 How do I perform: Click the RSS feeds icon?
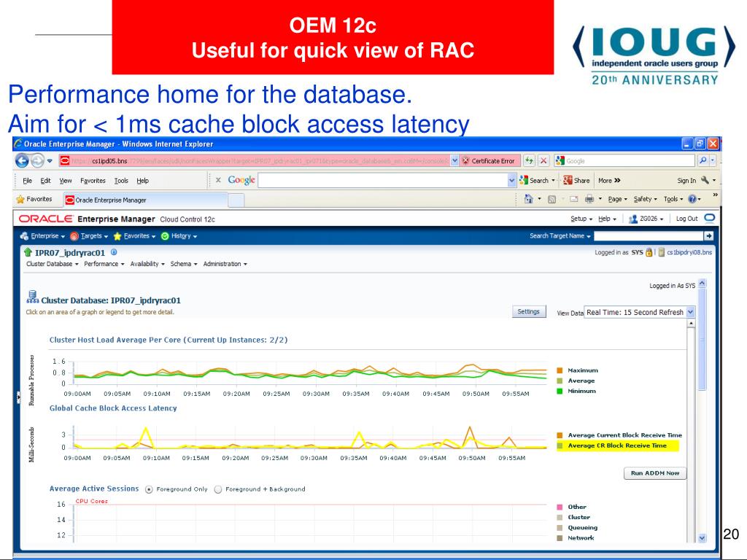pyautogui.click(x=551, y=199)
